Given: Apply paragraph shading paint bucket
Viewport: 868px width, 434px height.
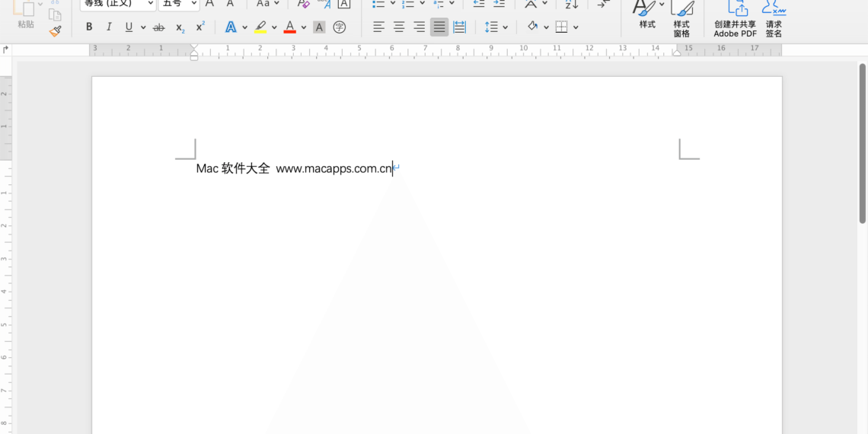Looking at the screenshot, I should click(532, 26).
